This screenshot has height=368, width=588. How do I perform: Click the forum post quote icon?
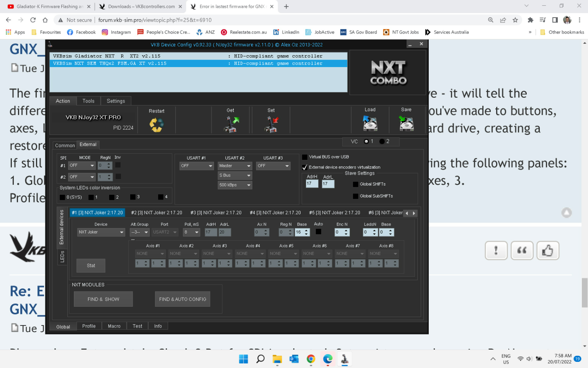[x=522, y=250]
